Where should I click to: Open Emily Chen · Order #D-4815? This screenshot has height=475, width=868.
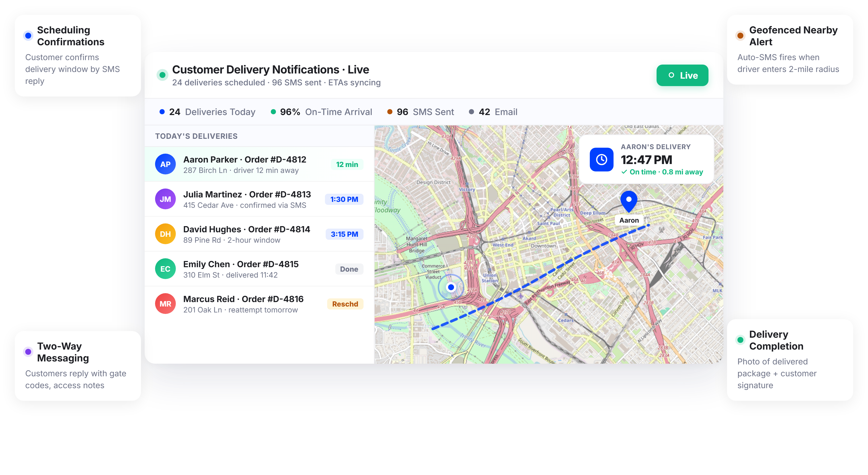pyautogui.click(x=259, y=269)
